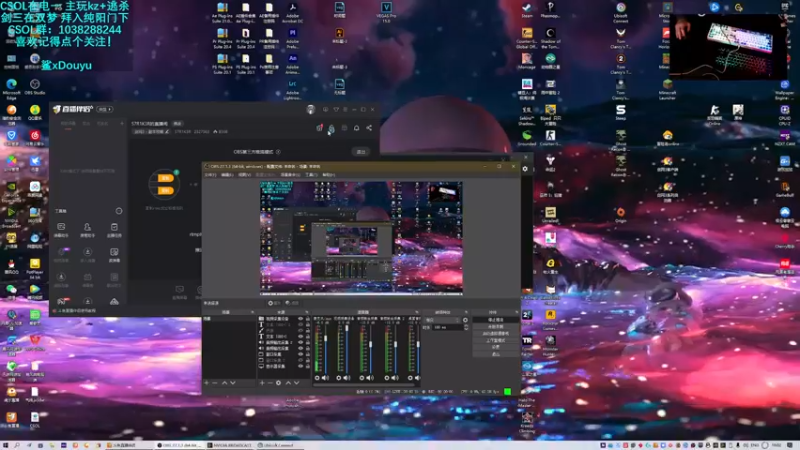The height and width of the screenshot is (450, 800).
Task: Click 停止推流 button in OBS controls
Action: click(495, 320)
